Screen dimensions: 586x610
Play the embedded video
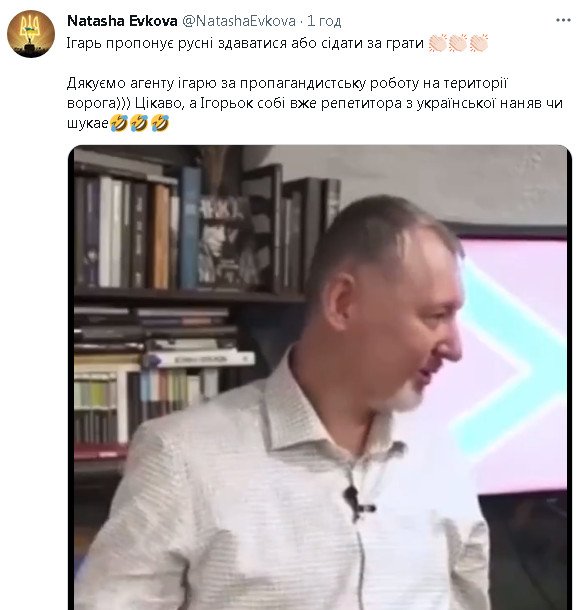click(320, 377)
